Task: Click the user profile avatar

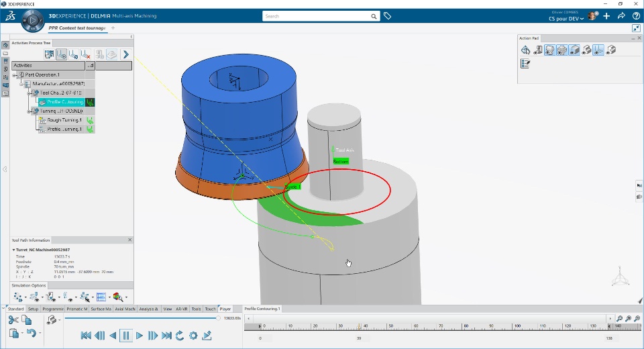Action: click(592, 15)
